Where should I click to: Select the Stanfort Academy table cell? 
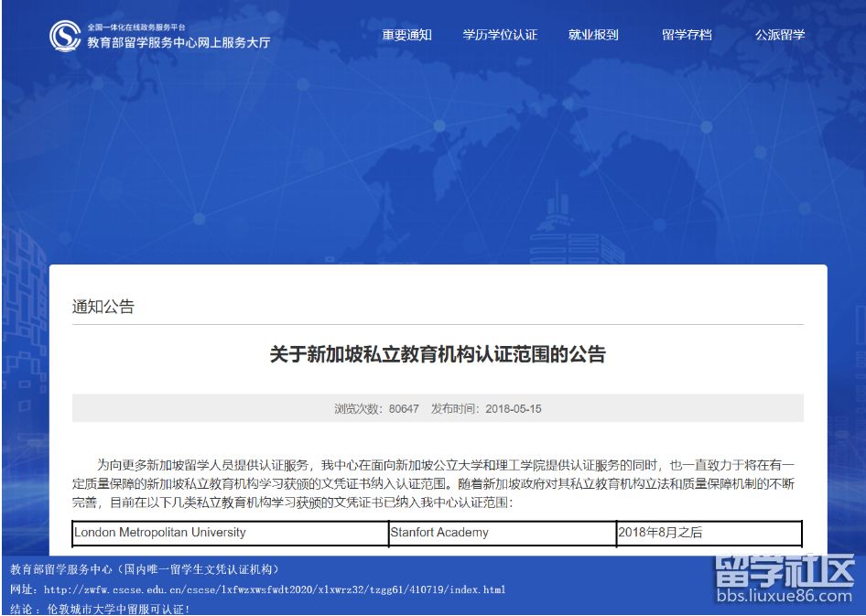pos(439,532)
